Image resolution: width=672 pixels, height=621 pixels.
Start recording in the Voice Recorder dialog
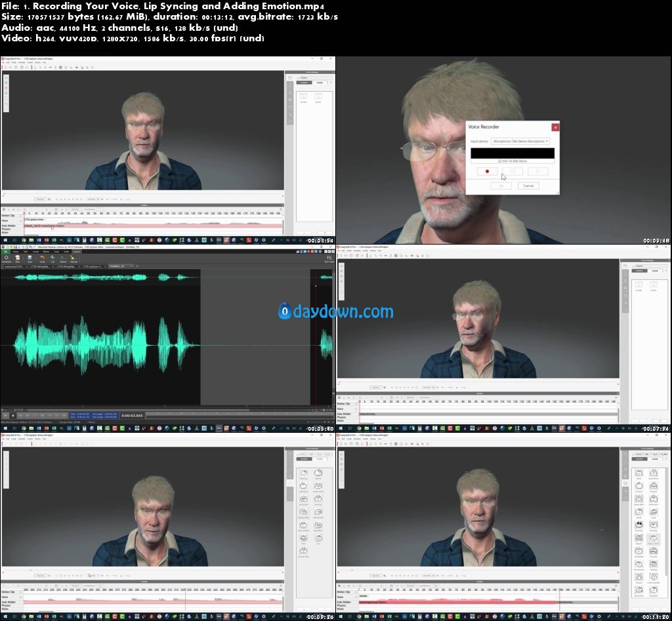pos(488,171)
